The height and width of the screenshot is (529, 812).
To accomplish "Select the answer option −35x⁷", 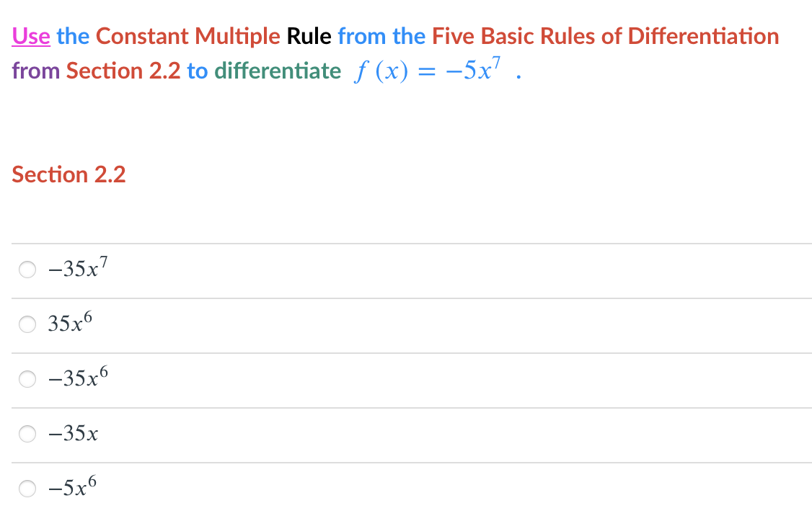I will 27,270.
